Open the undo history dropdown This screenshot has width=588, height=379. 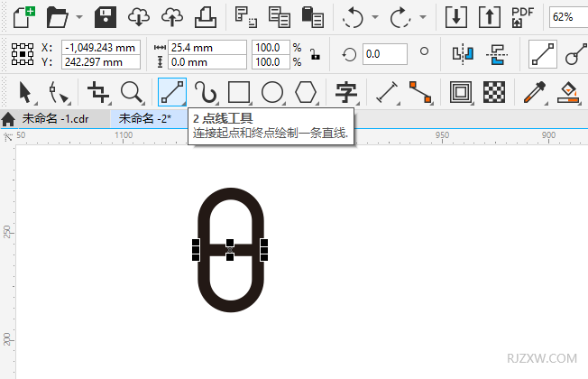(375, 17)
